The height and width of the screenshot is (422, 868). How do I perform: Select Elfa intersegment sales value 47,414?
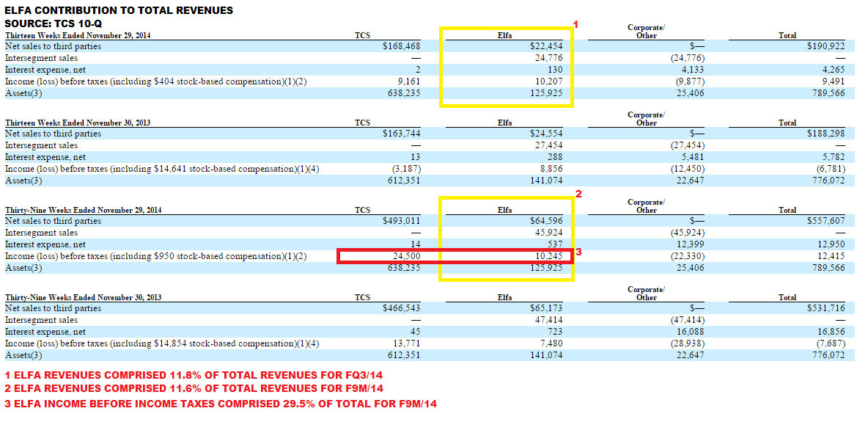549,320
